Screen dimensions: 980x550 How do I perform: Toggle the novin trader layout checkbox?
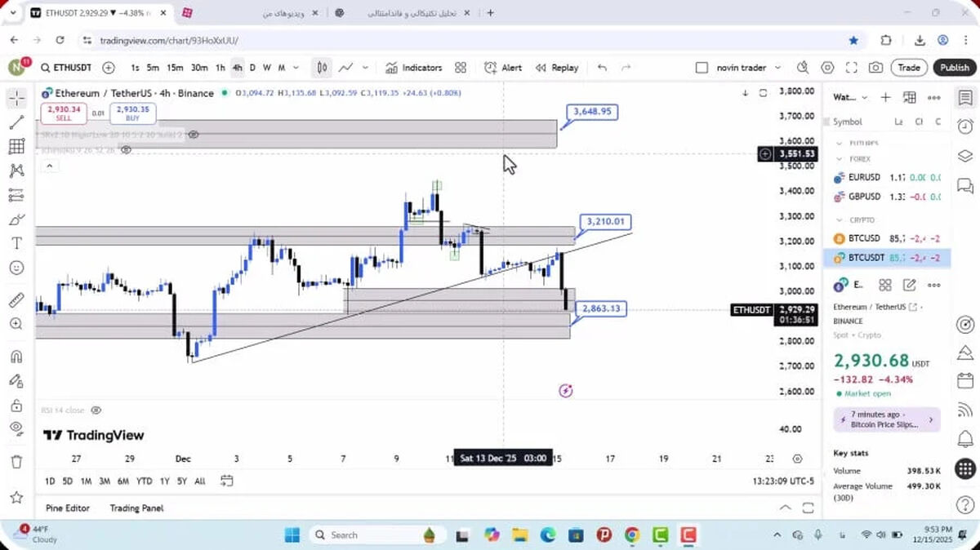coord(702,68)
